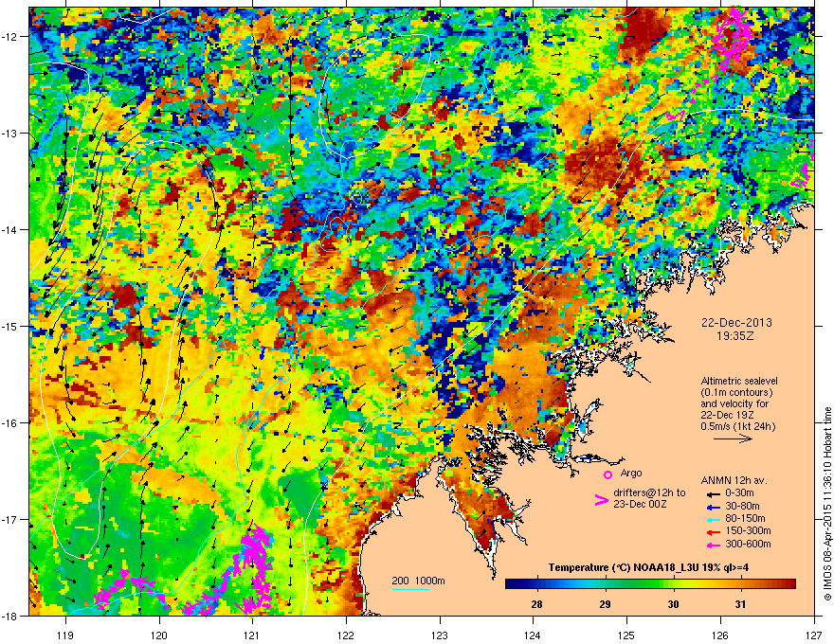The height and width of the screenshot is (644, 834).
Task: Click the latitude axis label -14
Action: 10,229
